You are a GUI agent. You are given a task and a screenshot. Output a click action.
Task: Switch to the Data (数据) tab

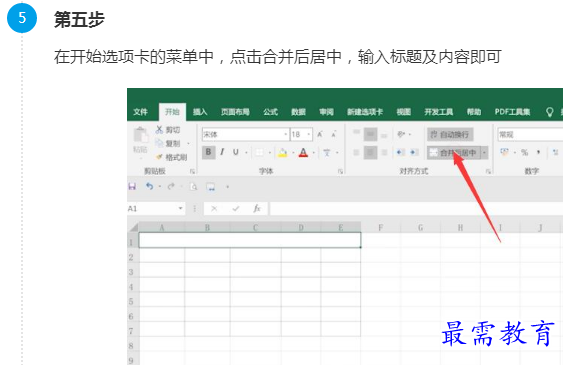click(298, 112)
